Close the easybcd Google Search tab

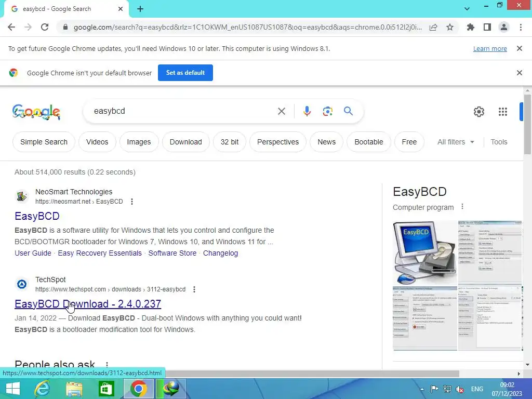pyautogui.click(x=121, y=9)
